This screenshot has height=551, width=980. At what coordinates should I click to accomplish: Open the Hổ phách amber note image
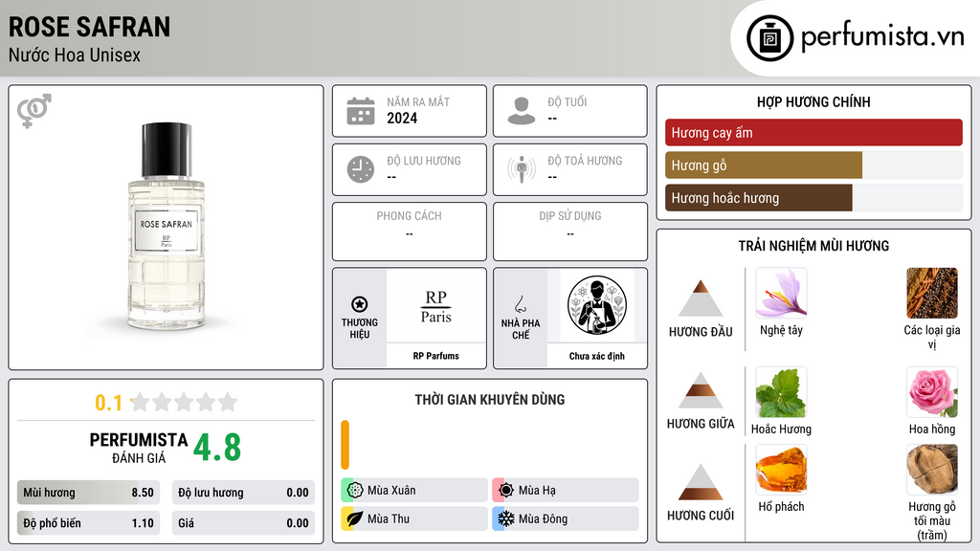[781, 470]
